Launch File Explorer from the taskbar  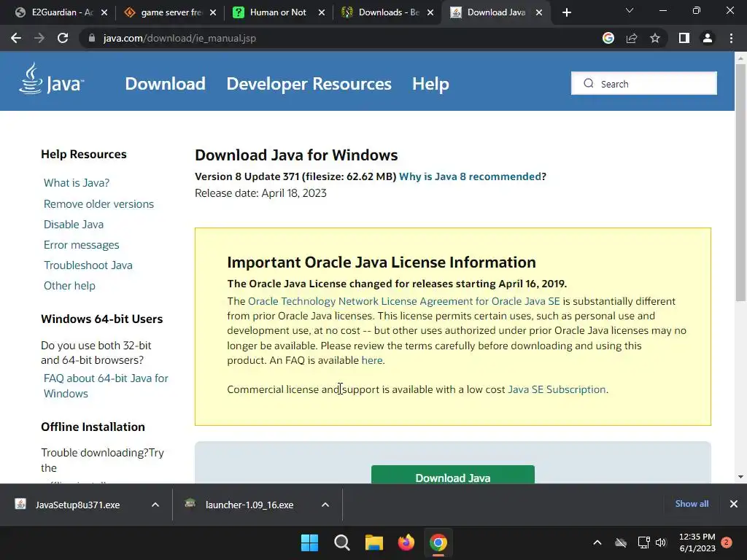point(374,542)
